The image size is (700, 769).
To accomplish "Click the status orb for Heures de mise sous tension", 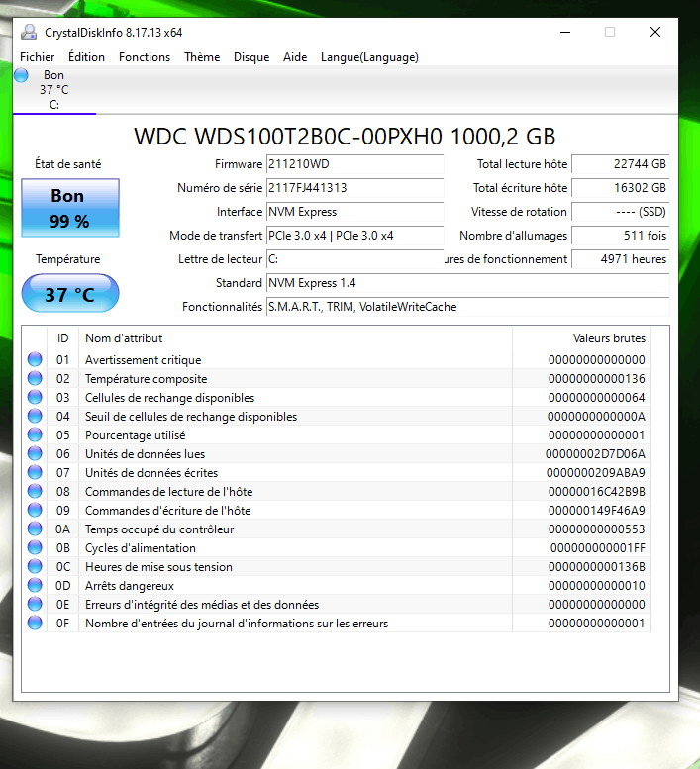I will point(35,566).
